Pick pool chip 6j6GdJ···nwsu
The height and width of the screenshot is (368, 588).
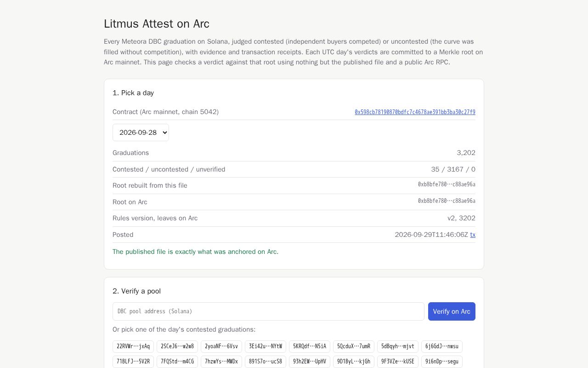[x=442, y=346]
